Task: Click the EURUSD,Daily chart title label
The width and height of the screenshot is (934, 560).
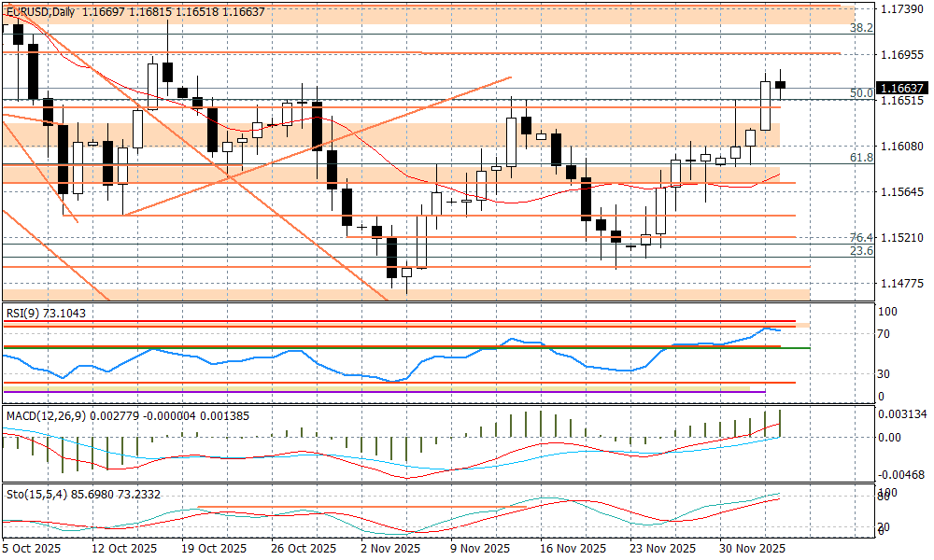Action: (40, 12)
